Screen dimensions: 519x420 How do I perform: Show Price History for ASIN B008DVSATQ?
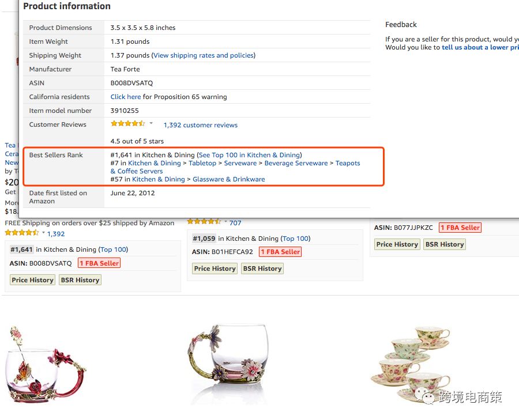click(x=32, y=280)
